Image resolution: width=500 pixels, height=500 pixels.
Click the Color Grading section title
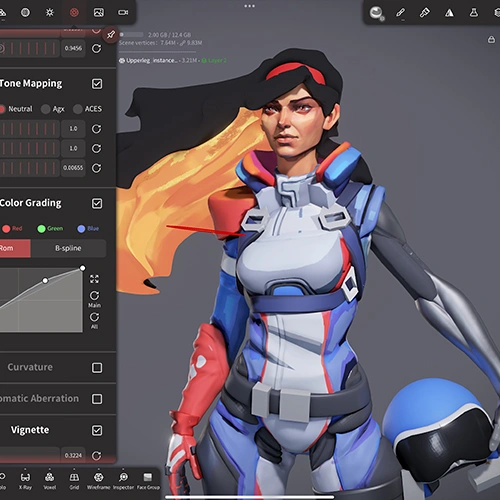click(31, 203)
